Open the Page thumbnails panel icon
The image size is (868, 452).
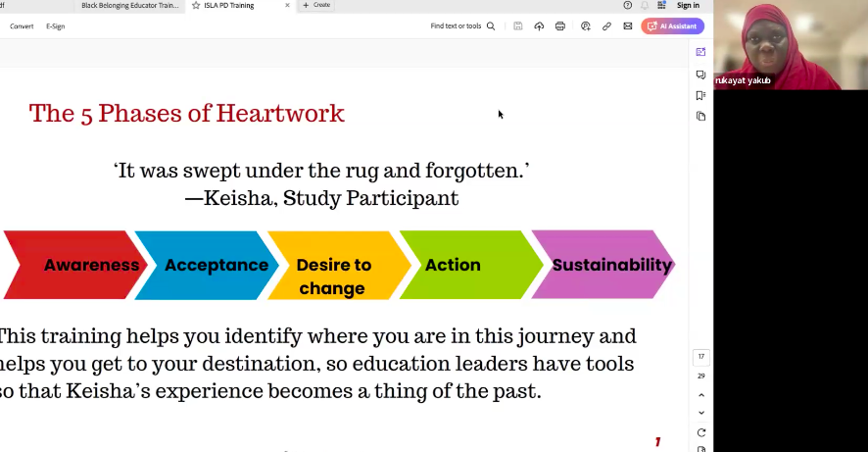tap(700, 117)
